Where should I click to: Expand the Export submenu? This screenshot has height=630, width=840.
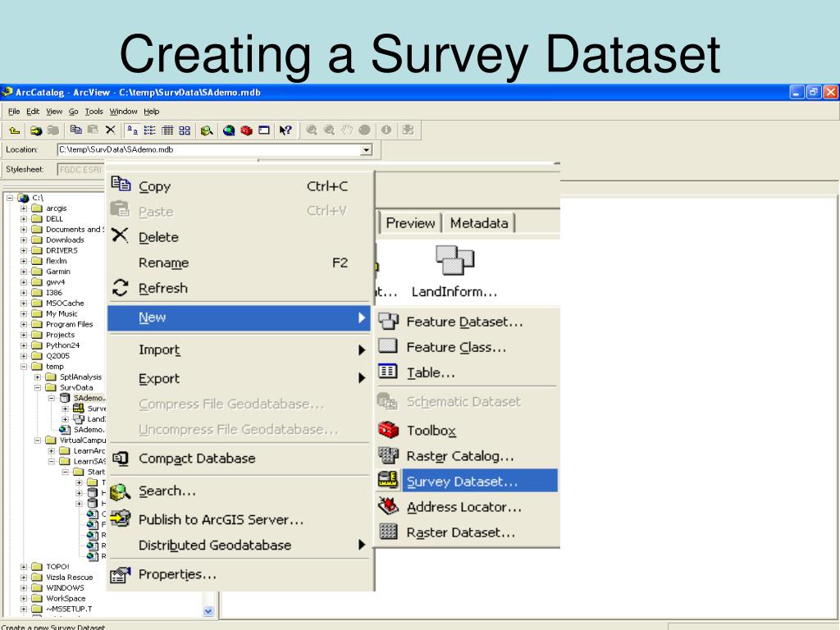pos(240,378)
